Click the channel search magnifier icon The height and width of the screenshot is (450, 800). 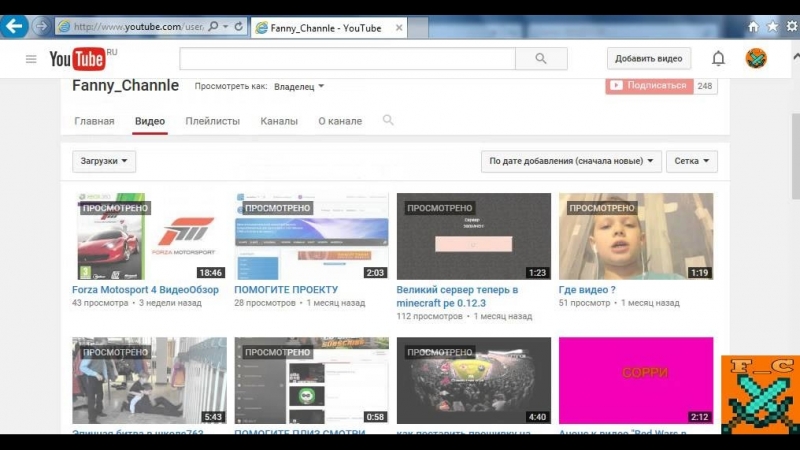point(388,120)
